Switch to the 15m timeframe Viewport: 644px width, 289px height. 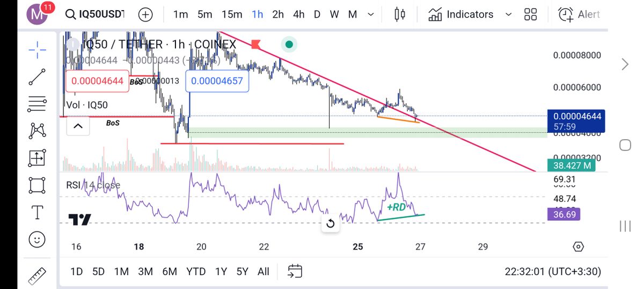click(x=231, y=15)
